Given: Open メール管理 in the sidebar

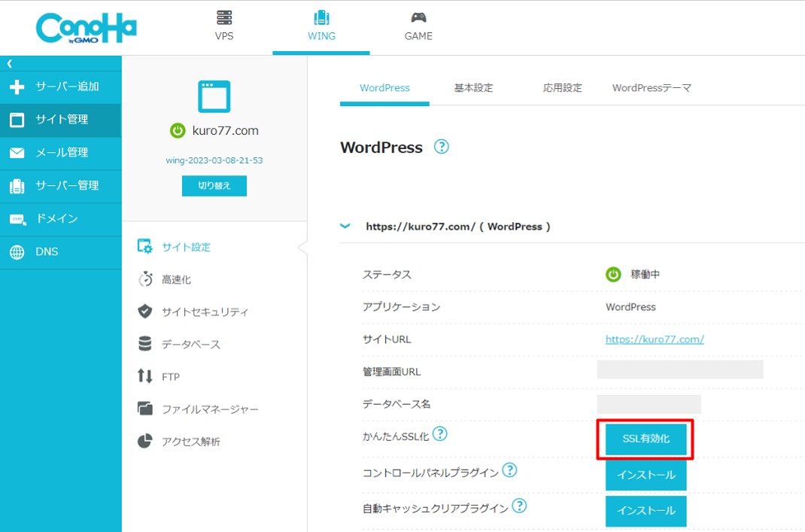Looking at the screenshot, I should 61,153.
